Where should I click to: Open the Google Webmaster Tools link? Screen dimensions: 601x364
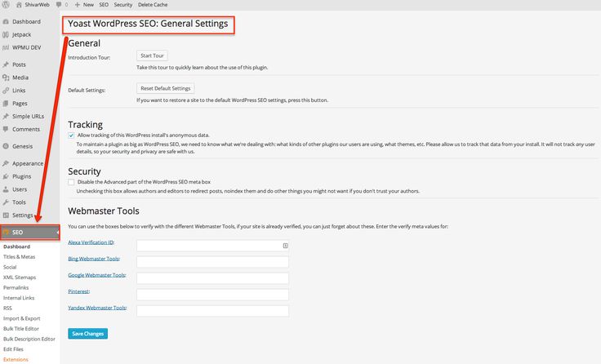pos(96,276)
